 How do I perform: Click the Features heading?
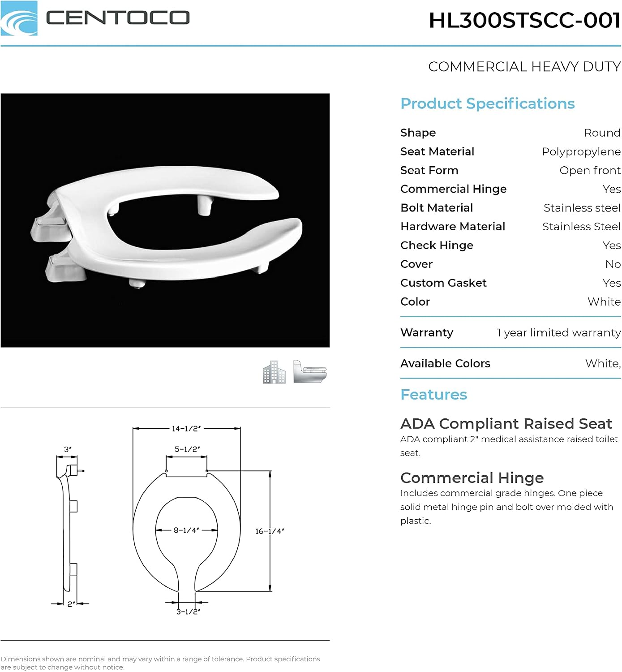click(433, 395)
